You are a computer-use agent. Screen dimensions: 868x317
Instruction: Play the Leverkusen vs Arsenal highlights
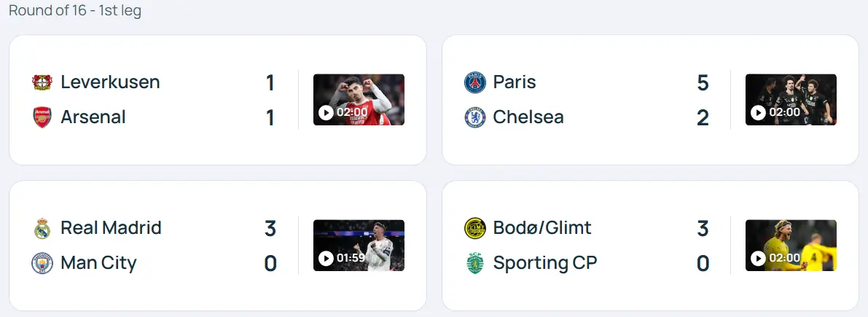coord(359,100)
